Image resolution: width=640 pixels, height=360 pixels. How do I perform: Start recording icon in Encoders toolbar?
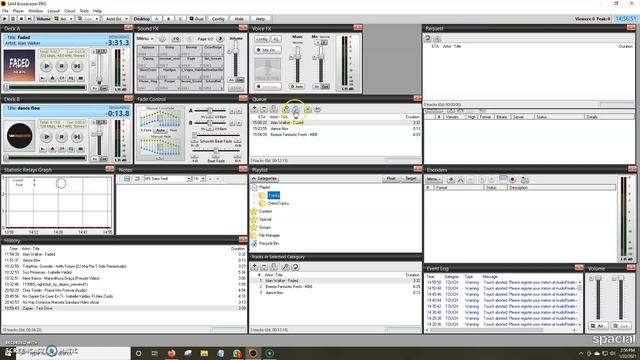513,180
